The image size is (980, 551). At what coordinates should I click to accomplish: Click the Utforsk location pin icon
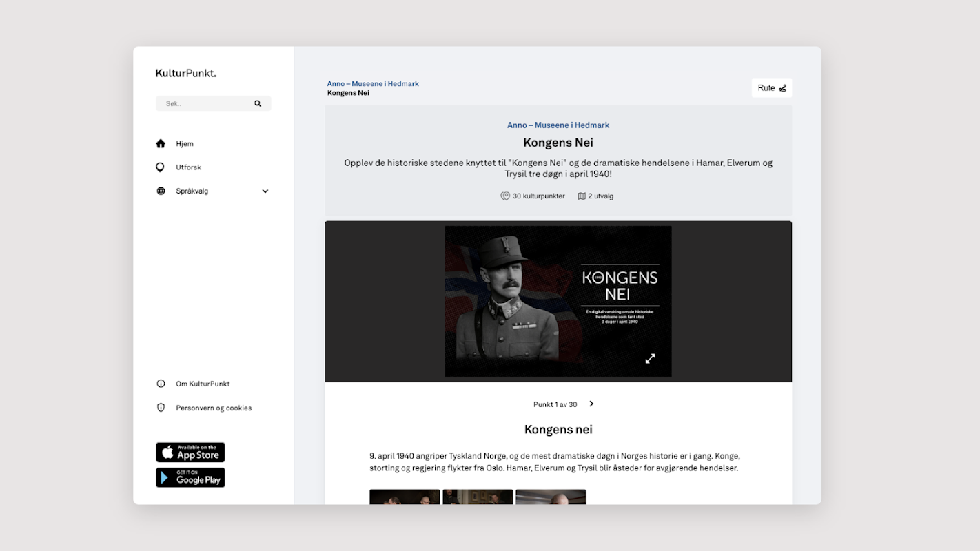(x=161, y=167)
